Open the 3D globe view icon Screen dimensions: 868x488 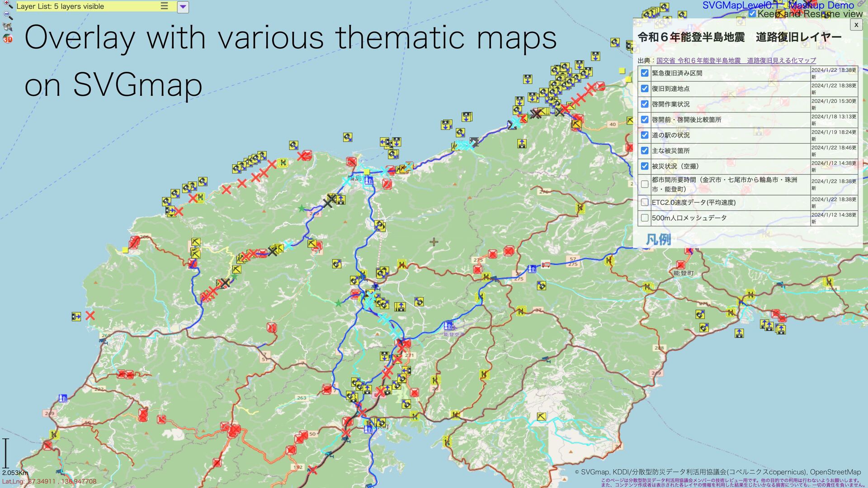pyautogui.click(x=8, y=39)
